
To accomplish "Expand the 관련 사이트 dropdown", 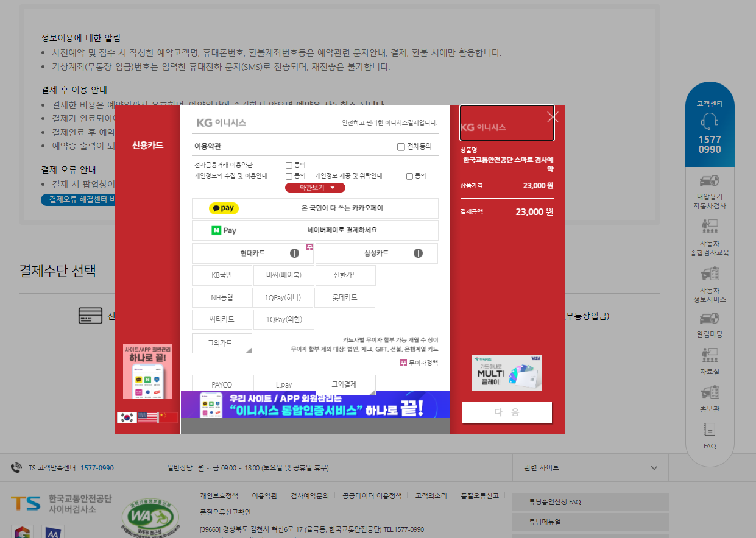I will click(x=590, y=468).
